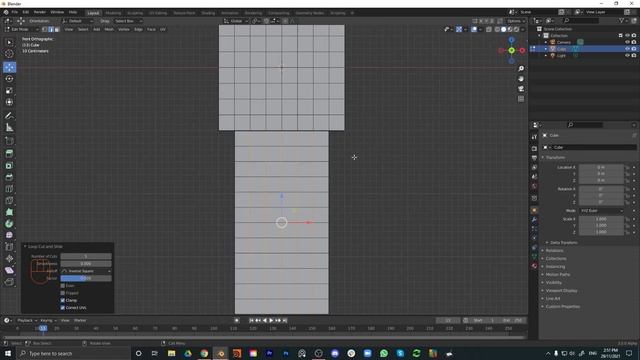Screen dimensions: 640x360
Task: Click the play animation button
Action: point(271,320)
